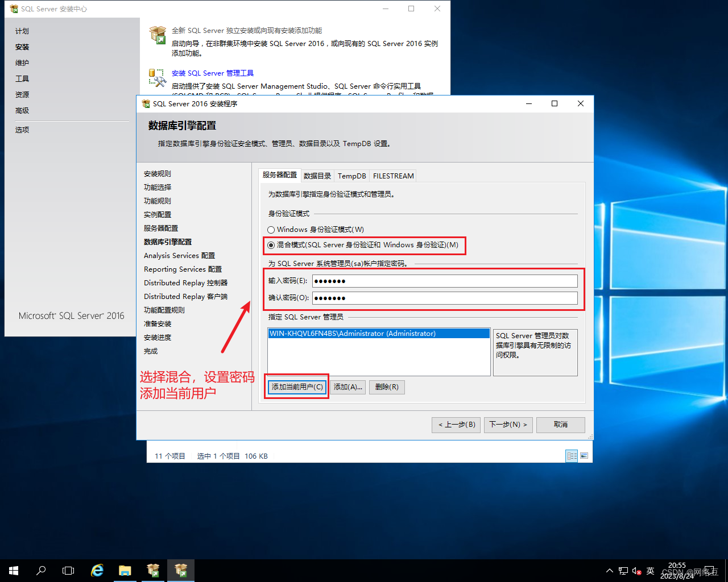This screenshot has height=582, width=728.
Task: Switch the 英 input method indicator
Action: (x=651, y=571)
